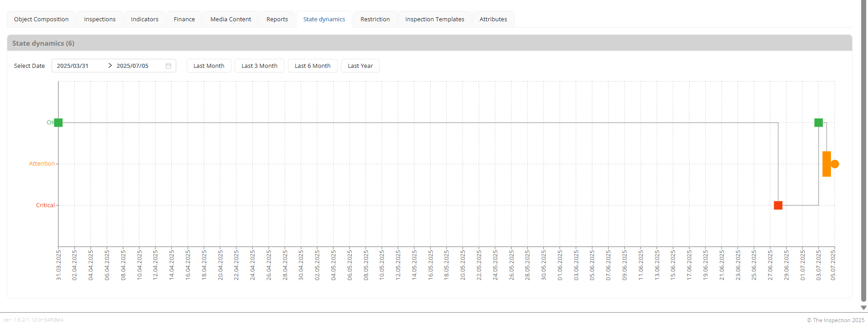Click the 05.07.2025 axis date label
This screenshot has width=868, height=328.
point(833,265)
